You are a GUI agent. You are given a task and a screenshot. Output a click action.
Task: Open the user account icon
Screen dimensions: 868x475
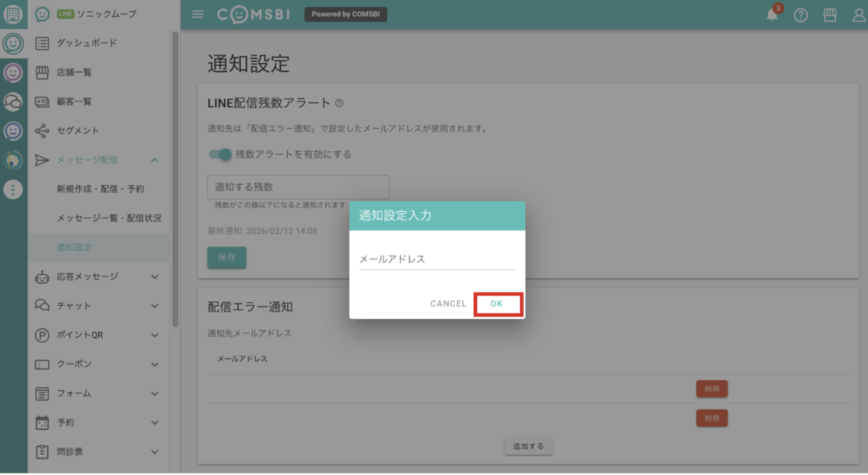click(x=859, y=15)
